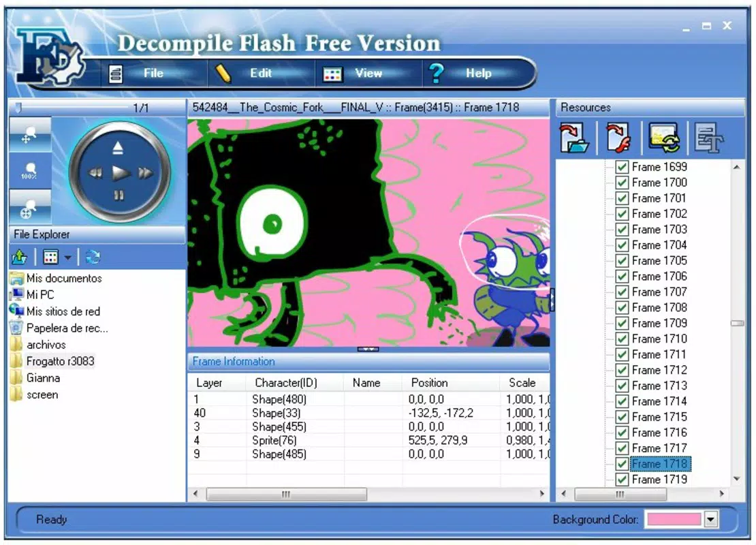Uncheck Frame 1699 checkbox
Screen dimensions: 756x545
click(622, 167)
